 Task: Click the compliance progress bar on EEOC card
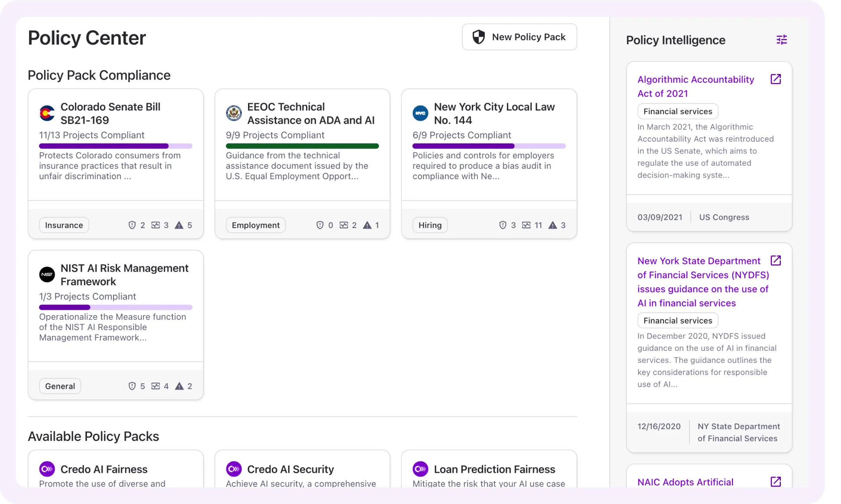click(x=302, y=146)
